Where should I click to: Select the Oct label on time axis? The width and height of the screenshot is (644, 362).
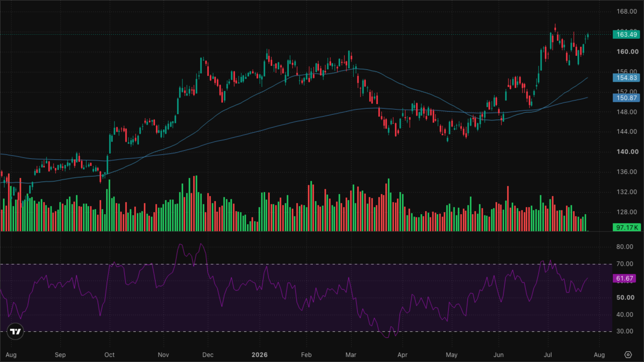tap(109, 355)
